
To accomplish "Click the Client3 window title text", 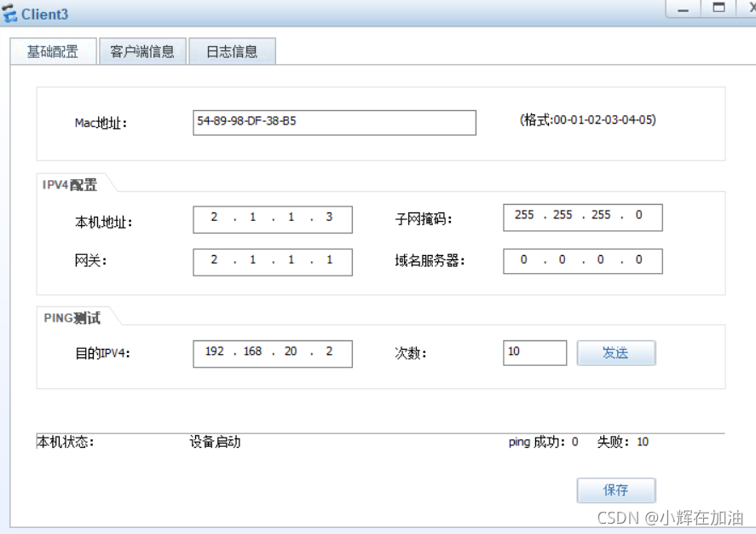I will [x=45, y=15].
